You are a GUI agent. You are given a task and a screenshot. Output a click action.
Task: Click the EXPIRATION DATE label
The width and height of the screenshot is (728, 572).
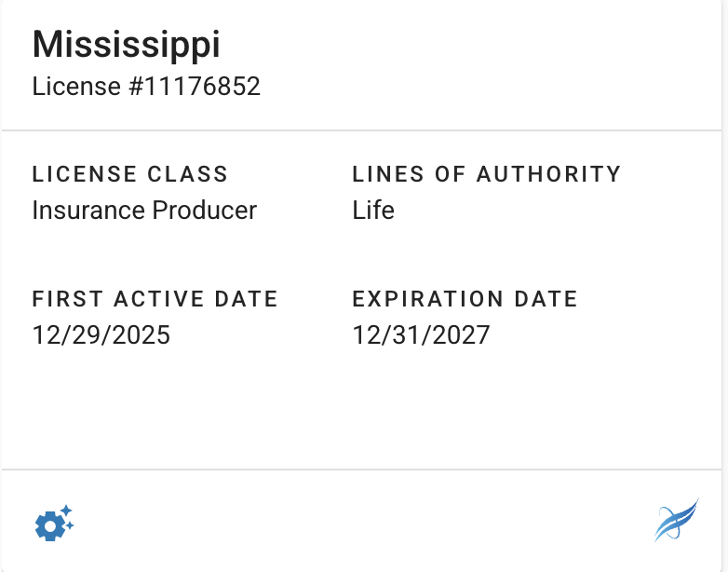(465, 299)
